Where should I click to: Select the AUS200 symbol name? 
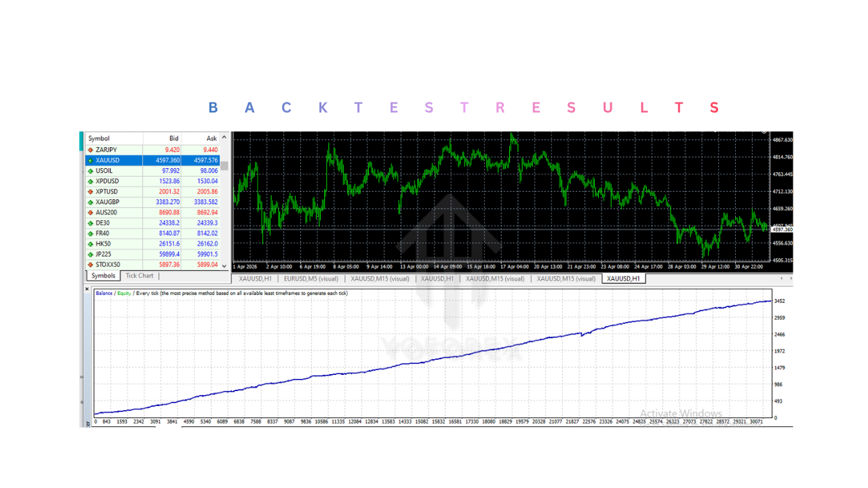[106, 213]
